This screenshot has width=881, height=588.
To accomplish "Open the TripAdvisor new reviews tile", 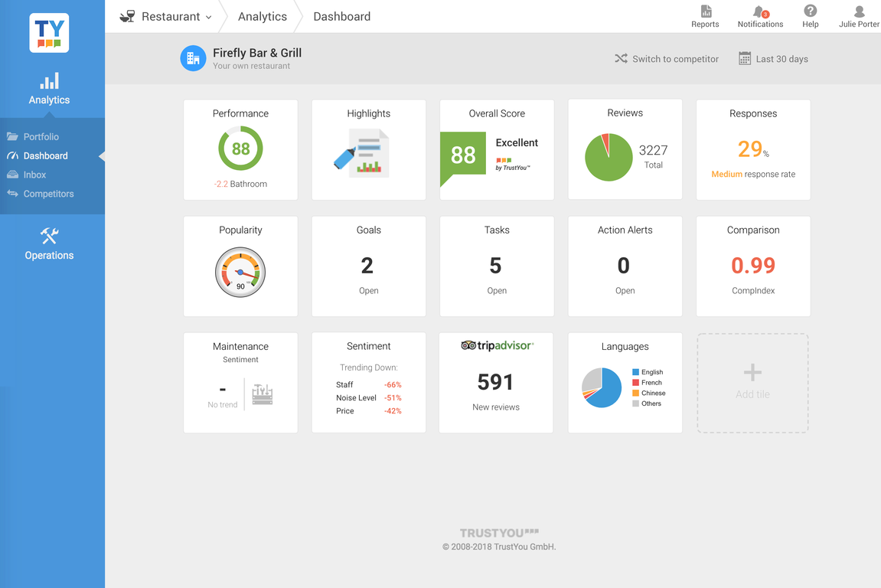I will coord(496,383).
